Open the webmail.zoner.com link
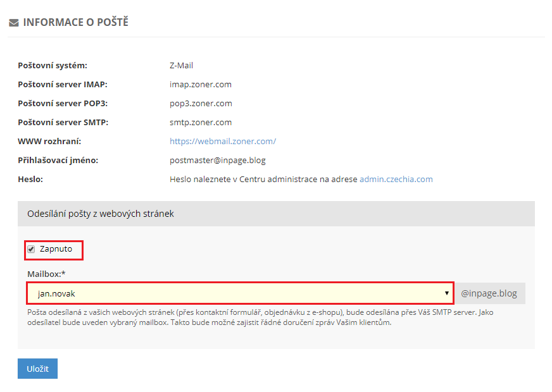The height and width of the screenshot is (392, 552). click(x=222, y=141)
